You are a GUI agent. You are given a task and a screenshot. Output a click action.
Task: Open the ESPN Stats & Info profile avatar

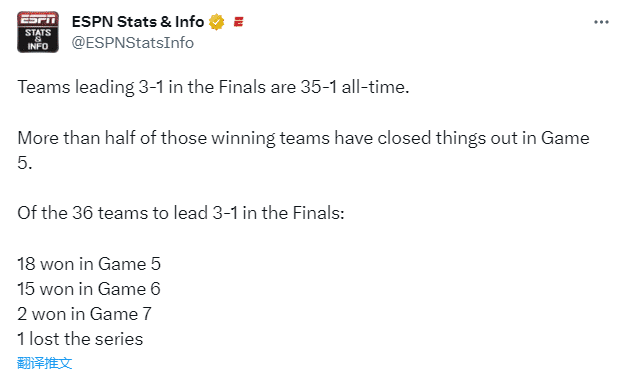pos(38,32)
